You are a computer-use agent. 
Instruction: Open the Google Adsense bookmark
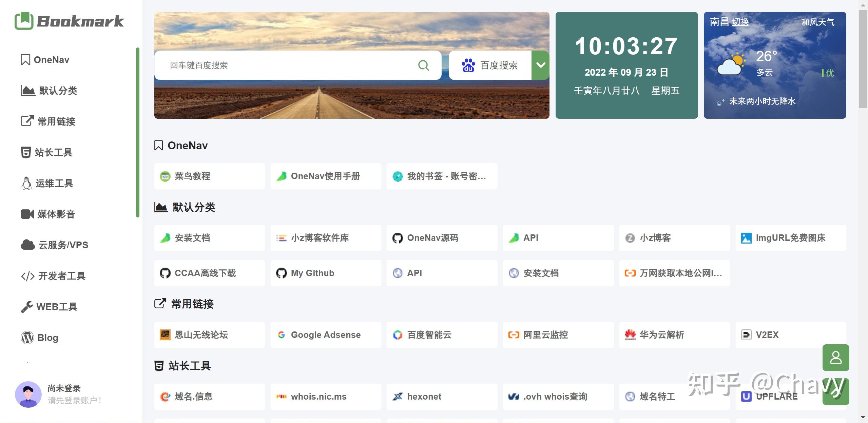pos(326,335)
